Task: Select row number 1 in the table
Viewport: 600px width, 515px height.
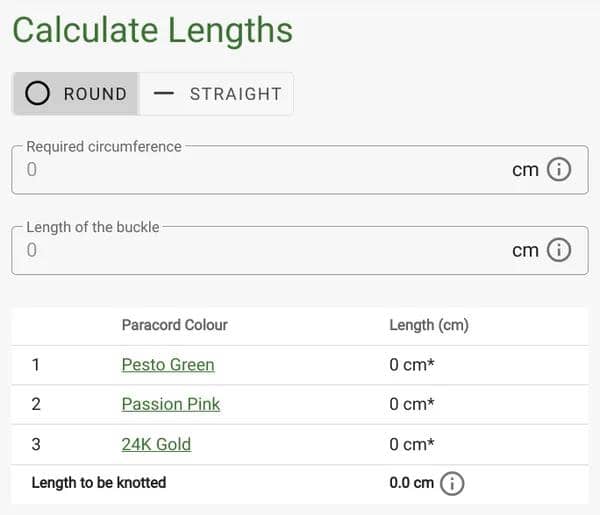Action: (36, 365)
